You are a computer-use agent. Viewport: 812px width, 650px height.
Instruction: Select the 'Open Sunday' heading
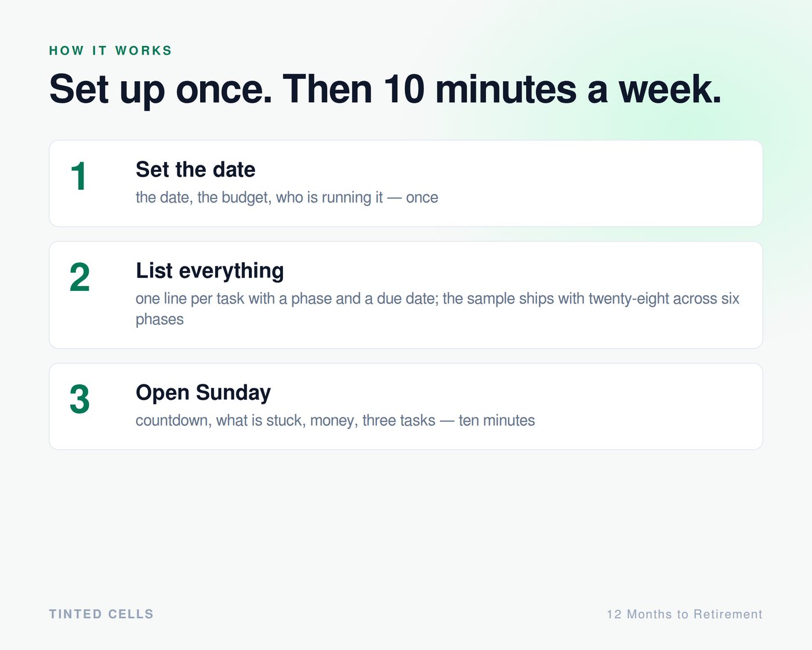203,392
